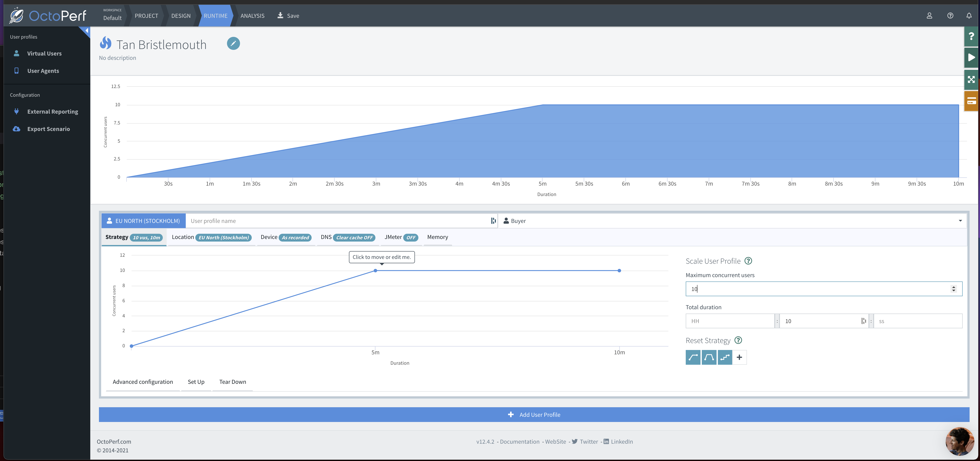The width and height of the screenshot is (980, 461).
Task: Click the Save download icon
Action: point(280,15)
